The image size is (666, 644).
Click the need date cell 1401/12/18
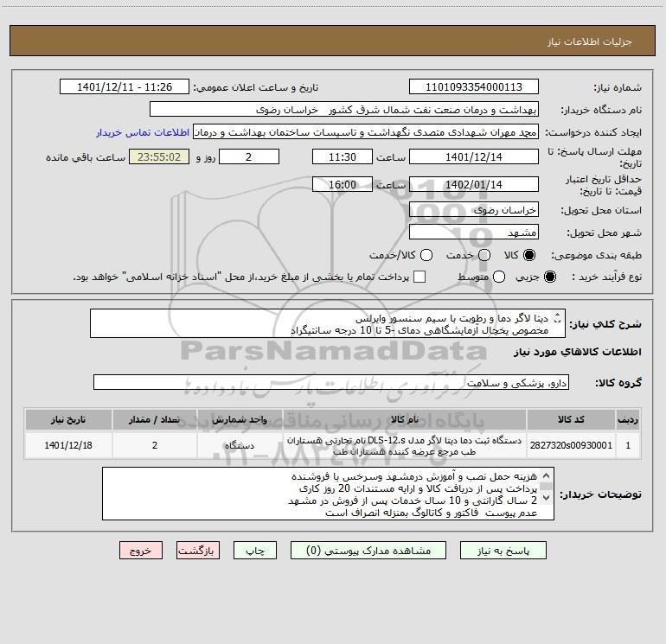click(x=68, y=445)
